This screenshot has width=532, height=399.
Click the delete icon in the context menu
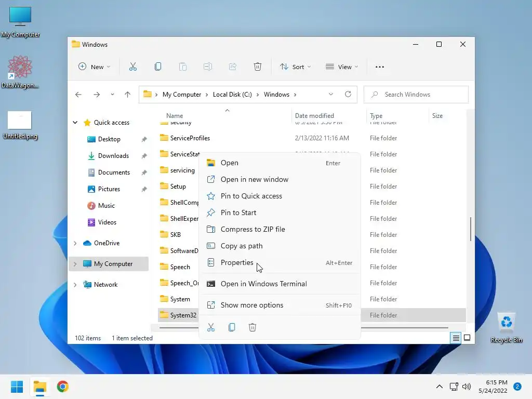click(x=252, y=327)
